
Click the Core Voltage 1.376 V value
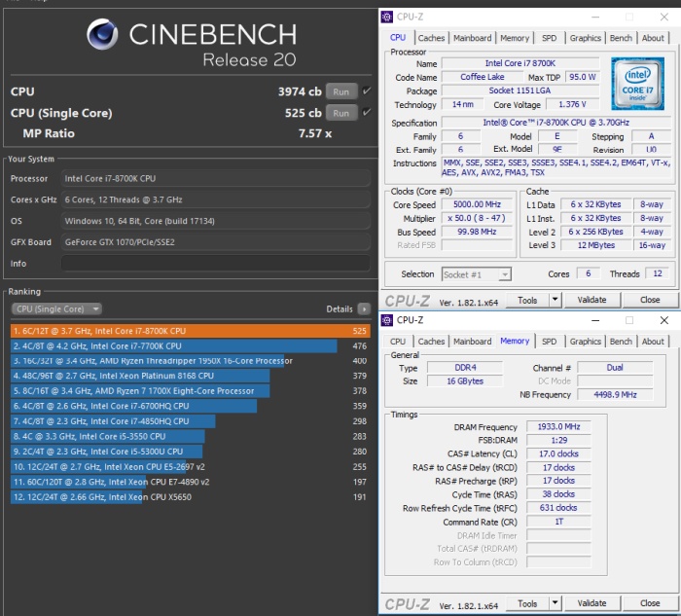pos(572,104)
